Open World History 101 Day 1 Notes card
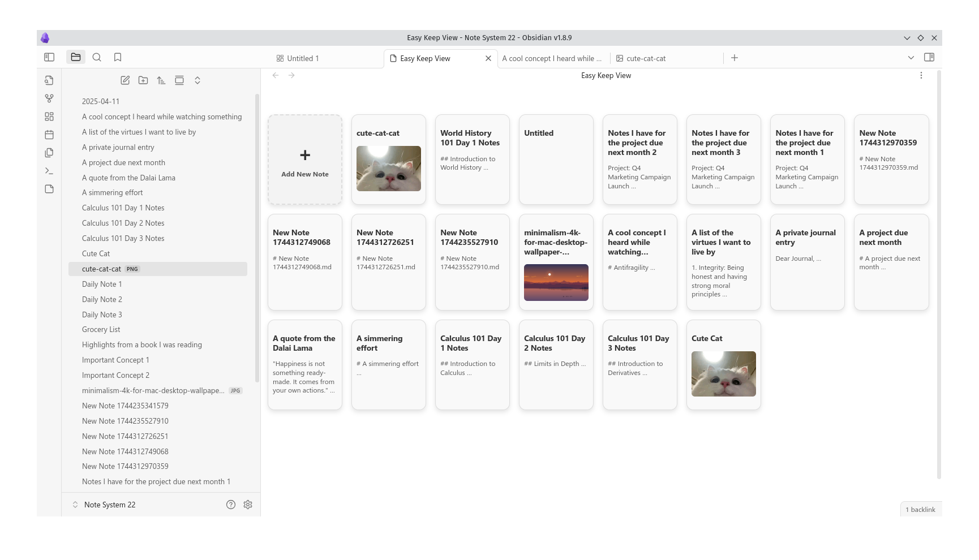The width and height of the screenshot is (979, 560). coord(473,160)
